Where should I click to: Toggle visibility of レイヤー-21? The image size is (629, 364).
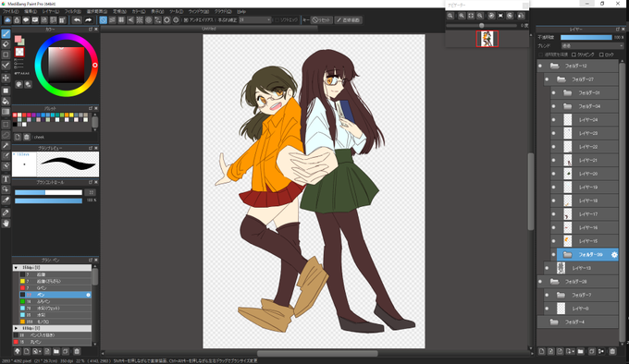[x=553, y=160]
